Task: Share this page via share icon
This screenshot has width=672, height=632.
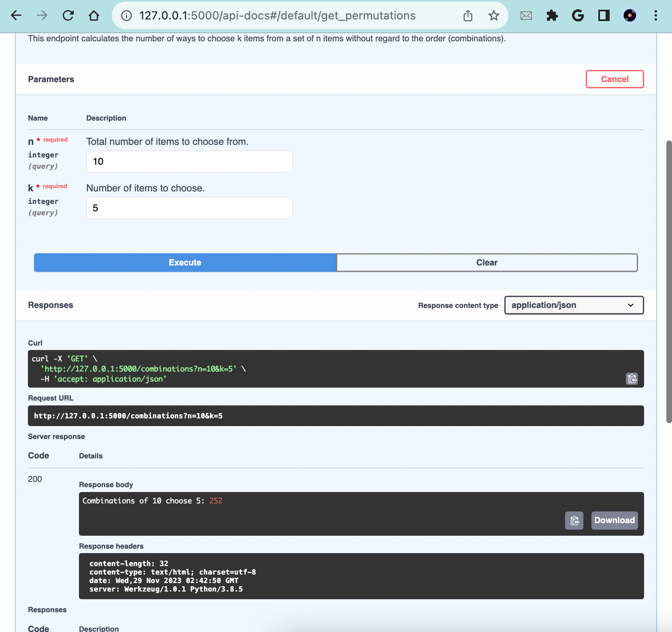Action: [468, 15]
